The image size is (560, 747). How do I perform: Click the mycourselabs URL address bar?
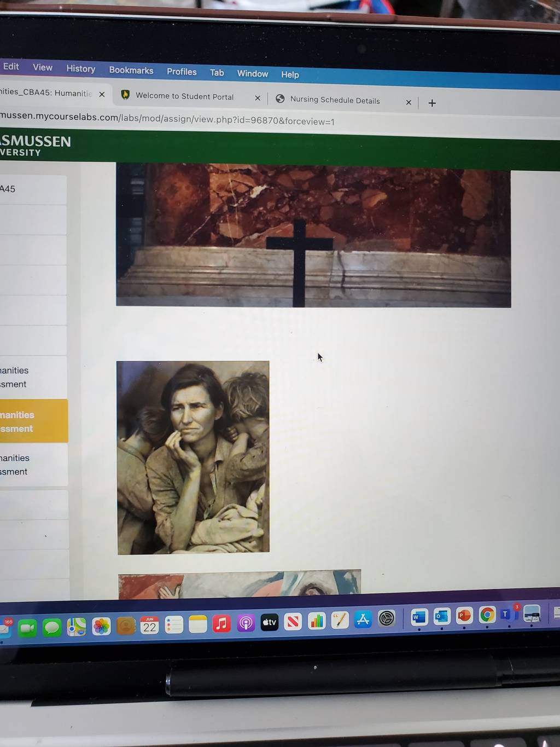[x=167, y=118]
